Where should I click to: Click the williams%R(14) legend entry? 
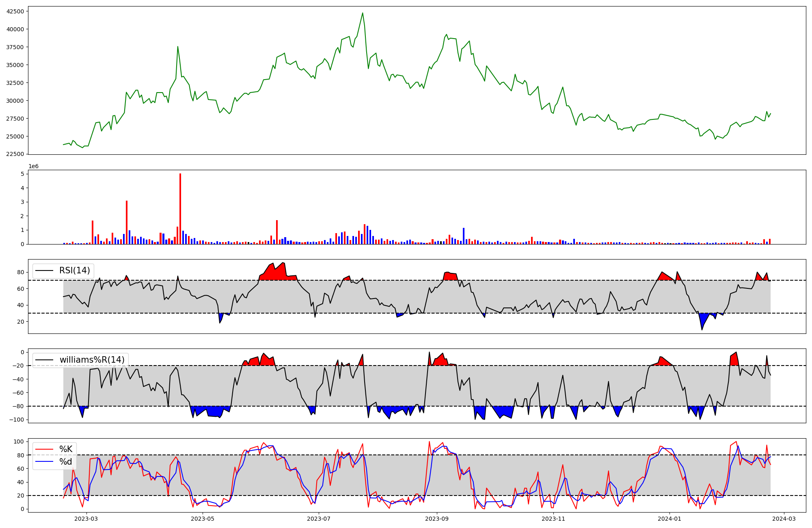pos(92,360)
